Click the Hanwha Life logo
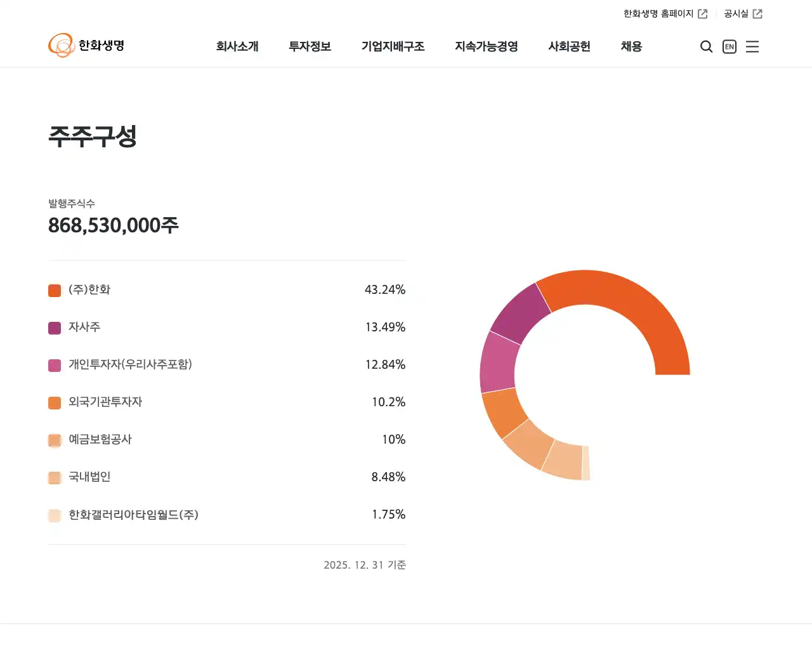 click(x=87, y=45)
